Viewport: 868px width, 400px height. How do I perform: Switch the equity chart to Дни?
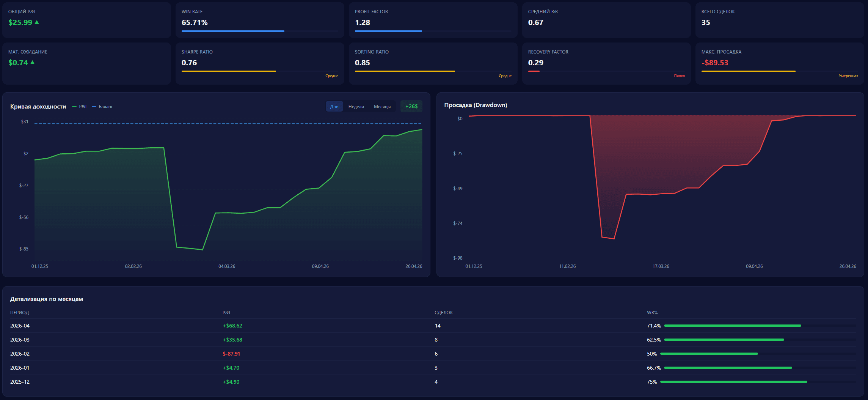click(x=334, y=107)
